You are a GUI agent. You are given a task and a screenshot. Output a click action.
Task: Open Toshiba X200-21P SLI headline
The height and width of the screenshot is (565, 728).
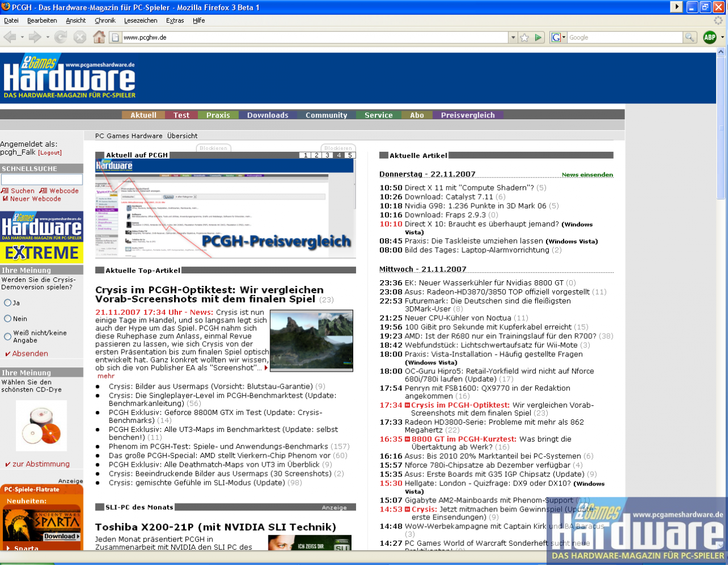coord(216,527)
